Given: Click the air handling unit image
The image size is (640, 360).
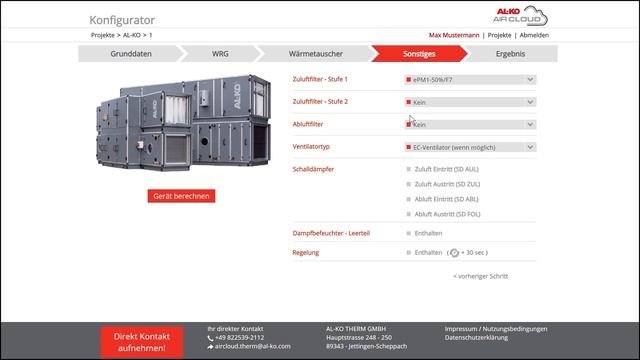Looking at the screenshot, I should tap(183, 122).
